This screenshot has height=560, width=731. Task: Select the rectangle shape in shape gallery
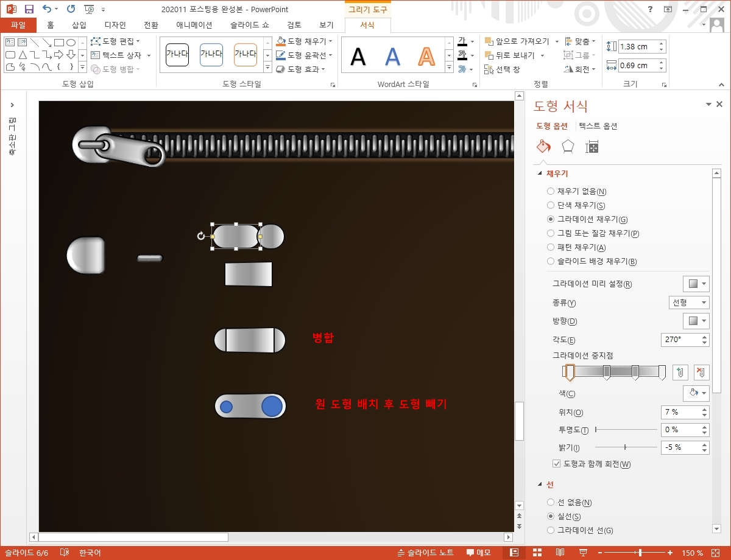[x=59, y=43]
